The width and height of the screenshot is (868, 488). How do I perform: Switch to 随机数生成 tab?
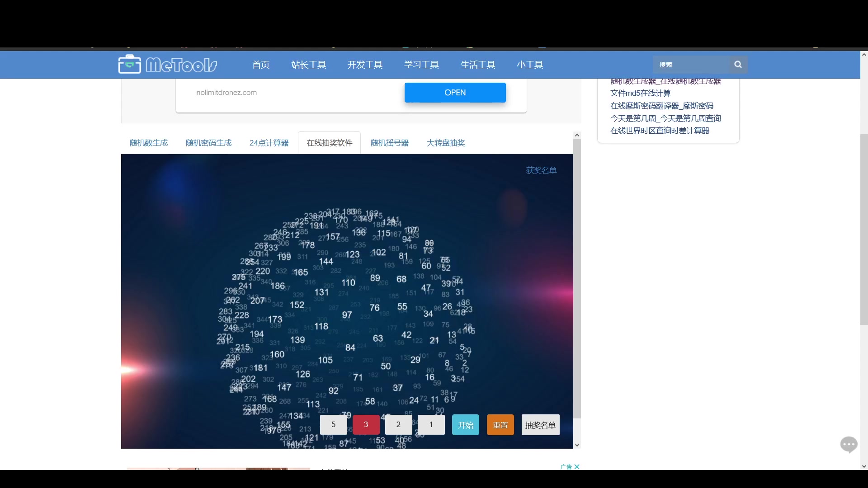click(148, 143)
